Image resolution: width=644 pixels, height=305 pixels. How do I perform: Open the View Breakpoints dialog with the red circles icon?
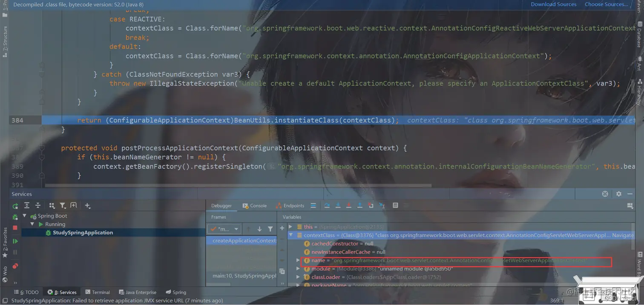pyautogui.click(x=15, y=266)
